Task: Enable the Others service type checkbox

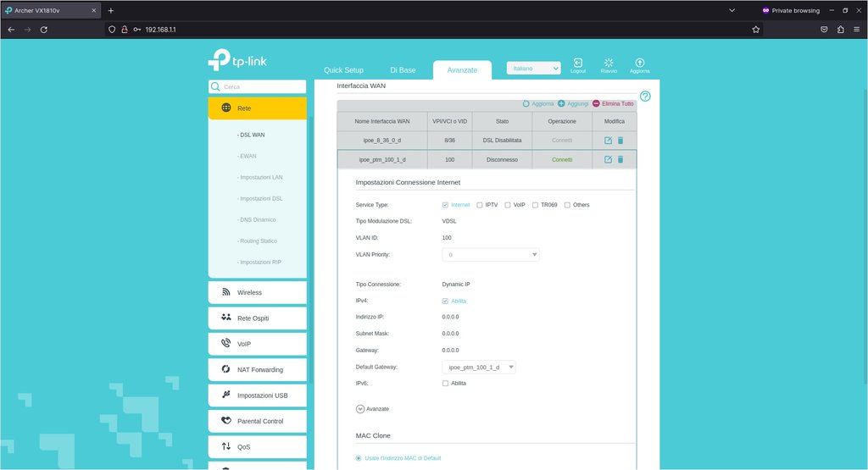Action: (567, 205)
